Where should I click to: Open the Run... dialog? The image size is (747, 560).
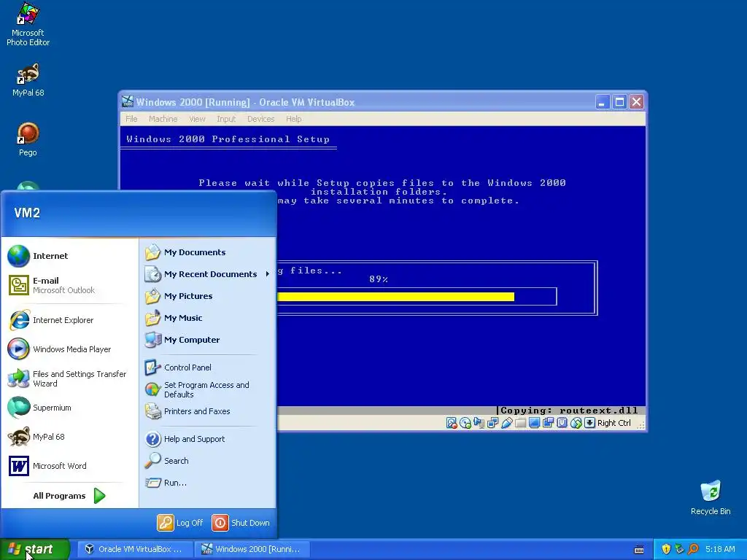(x=208, y=483)
